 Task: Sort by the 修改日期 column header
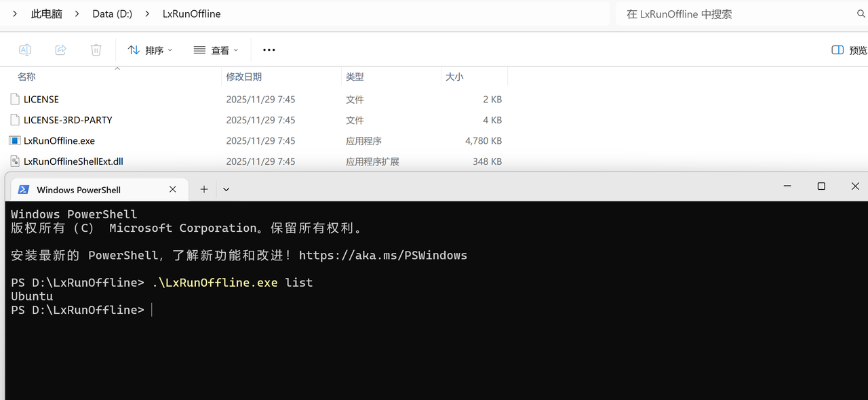282,77
